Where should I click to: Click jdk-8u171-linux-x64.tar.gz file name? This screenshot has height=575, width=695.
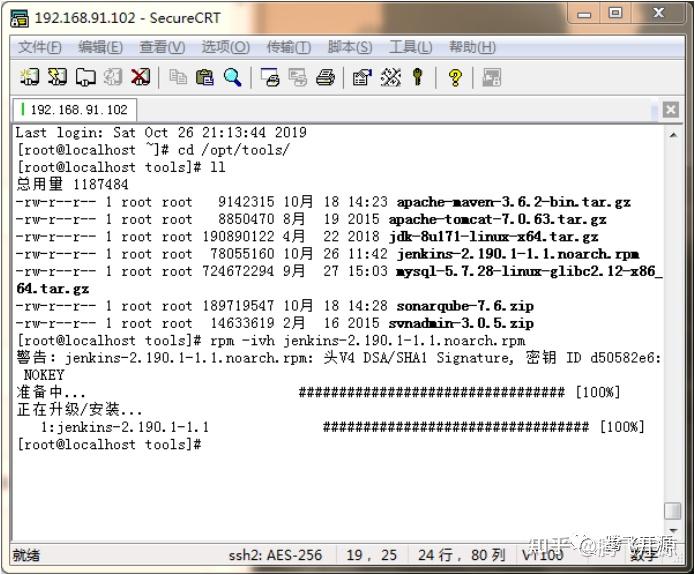[x=493, y=237]
